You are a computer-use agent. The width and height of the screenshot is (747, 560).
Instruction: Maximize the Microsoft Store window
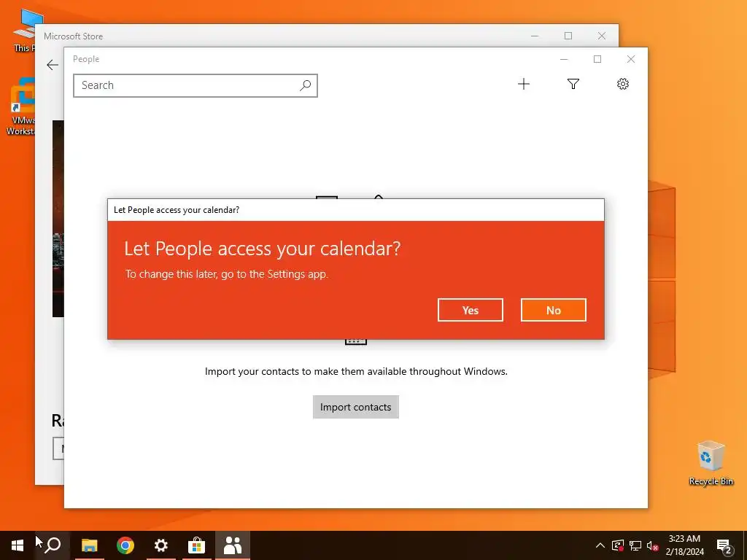tap(568, 36)
